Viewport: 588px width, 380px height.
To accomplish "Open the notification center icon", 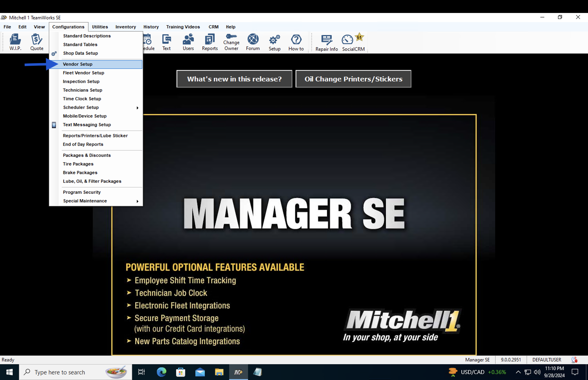I will click(575, 372).
